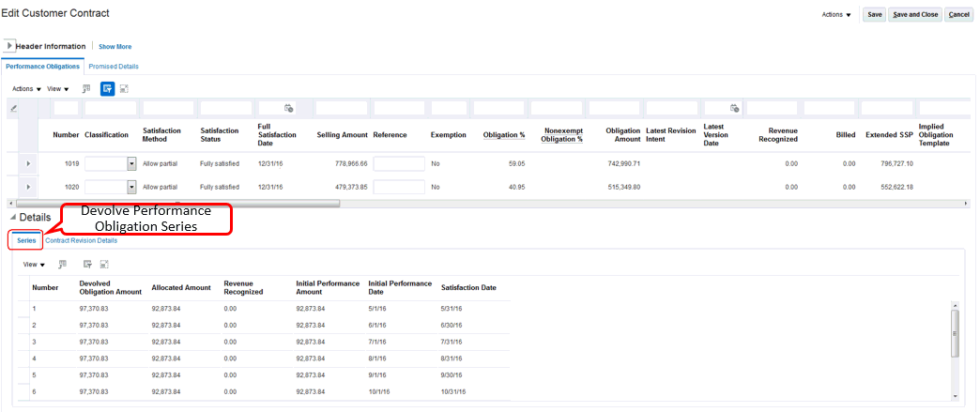
Task: Expand row 1020 details
Action: pos(27,187)
